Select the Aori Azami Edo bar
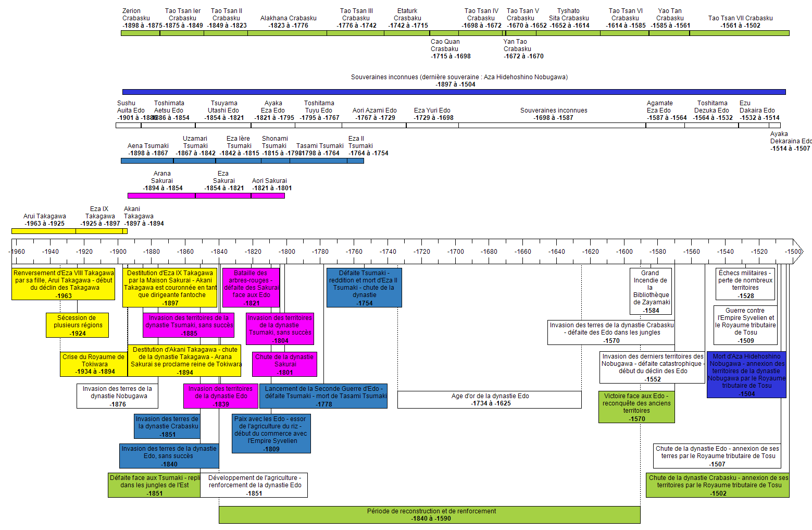 tap(373, 126)
